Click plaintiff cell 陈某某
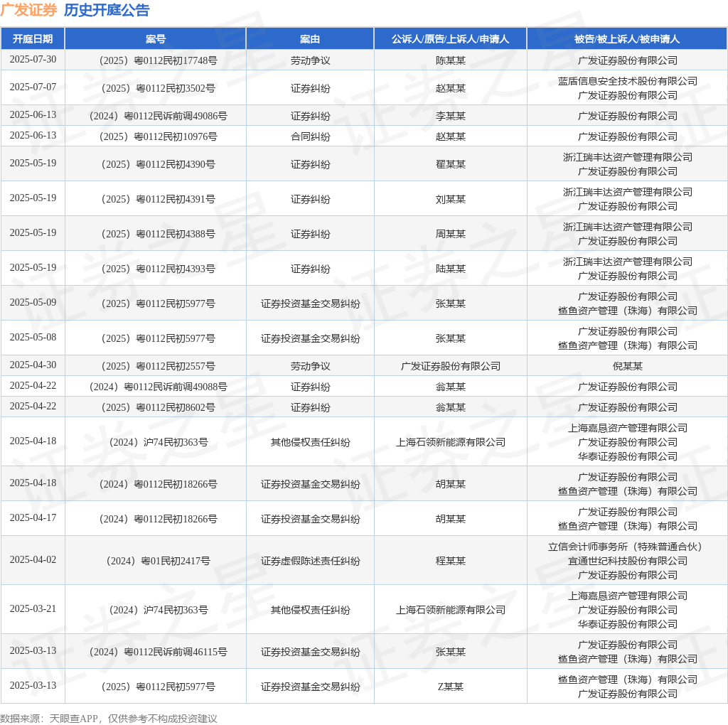This screenshot has height=725, width=728. pyautogui.click(x=450, y=60)
